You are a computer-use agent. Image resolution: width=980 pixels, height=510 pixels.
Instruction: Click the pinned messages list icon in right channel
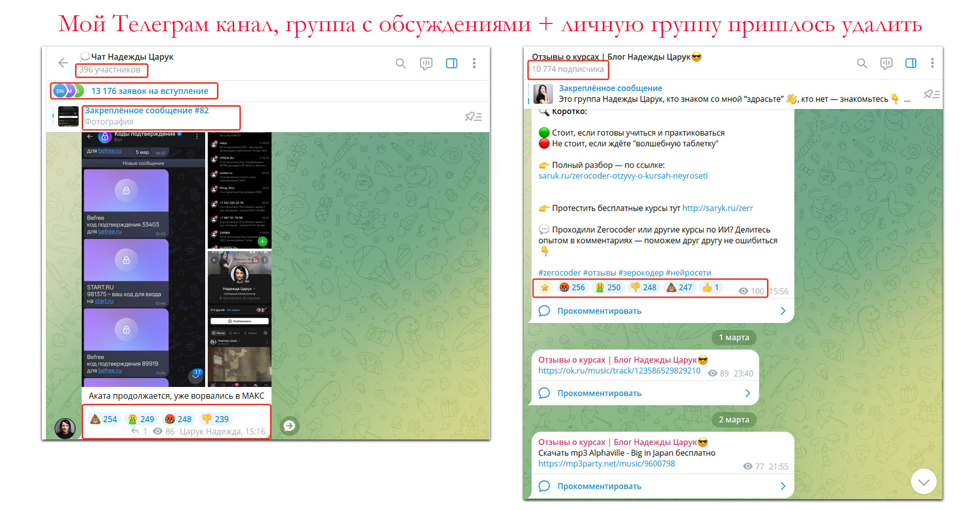point(932,94)
